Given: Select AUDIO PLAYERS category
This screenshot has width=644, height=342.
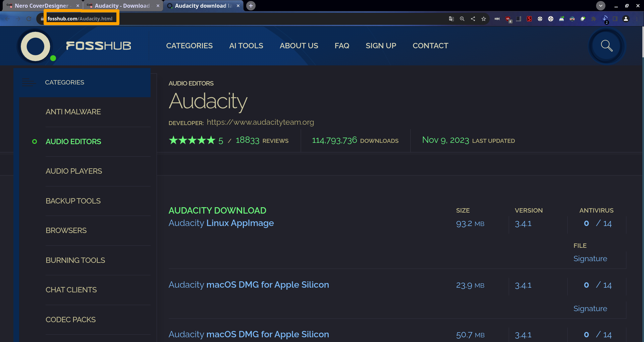Looking at the screenshot, I should coord(74,171).
